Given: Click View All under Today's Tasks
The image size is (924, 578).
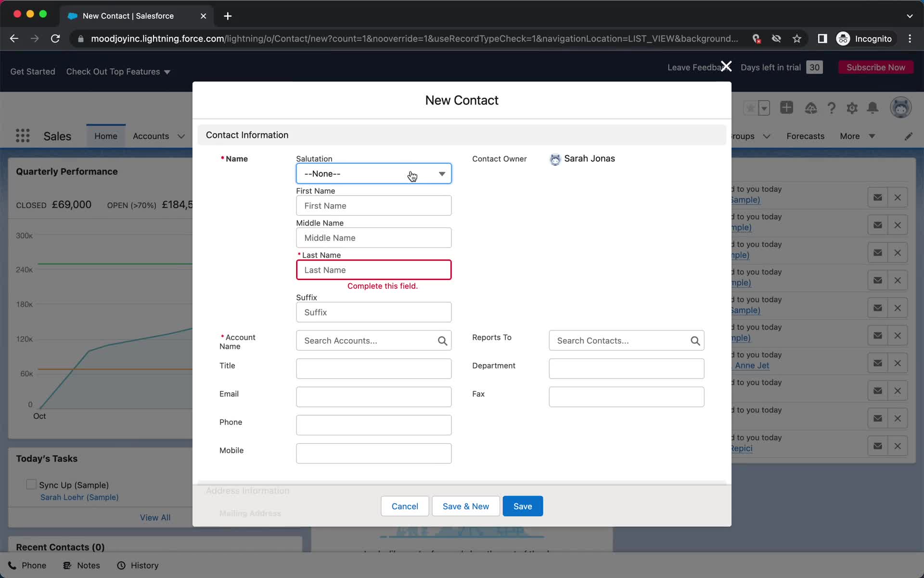Looking at the screenshot, I should point(155,517).
